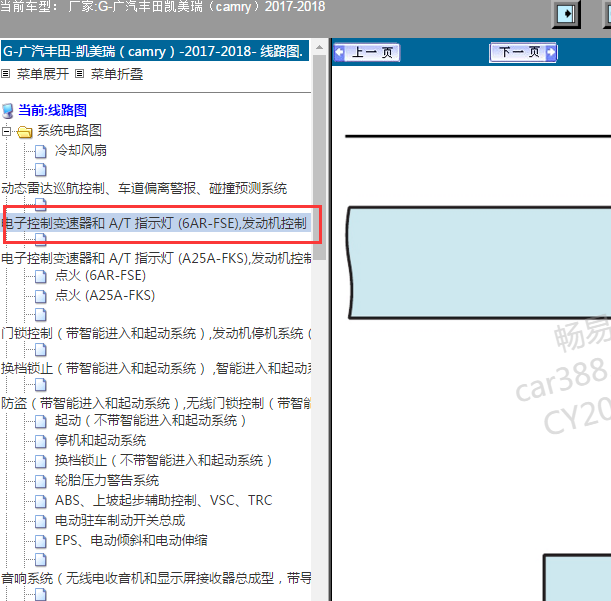Open 起动（不带智能进入和起动系统） diagram
611x601 pixels.
tap(150, 420)
